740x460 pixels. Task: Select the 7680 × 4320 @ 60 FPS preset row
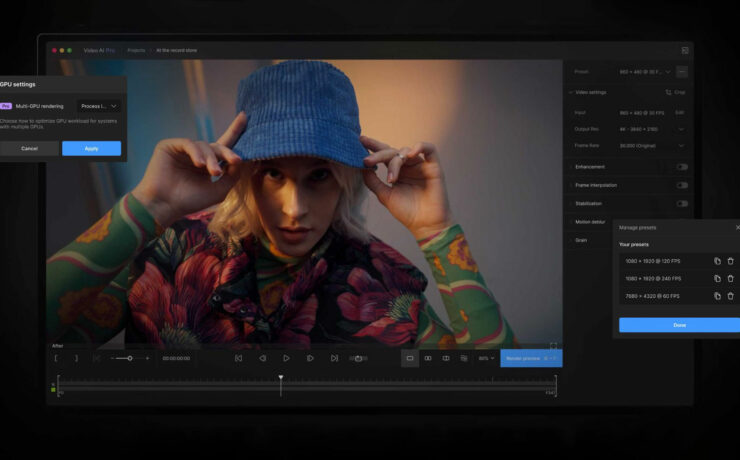coord(680,296)
